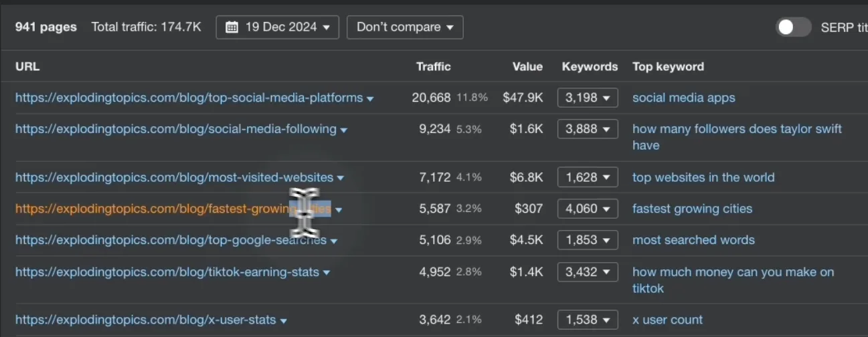This screenshot has width=868, height=337.
Task: Open the x-user-stats URL link
Action: tap(145, 320)
